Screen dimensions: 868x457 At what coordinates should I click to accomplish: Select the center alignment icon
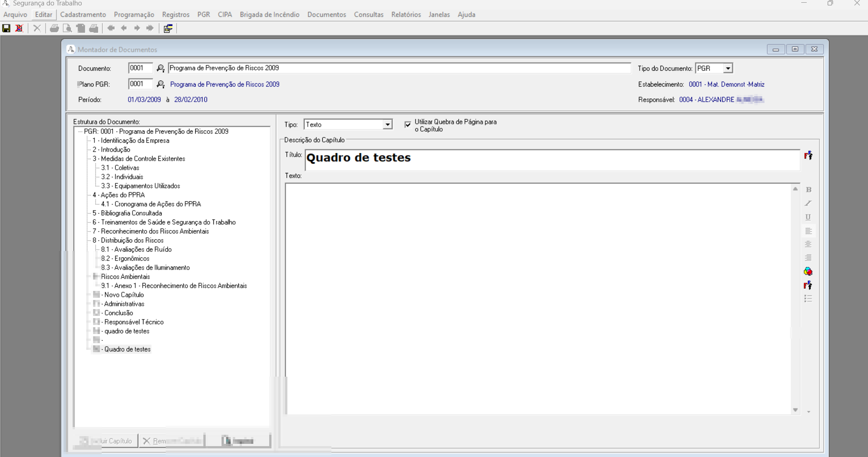(x=809, y=244)
